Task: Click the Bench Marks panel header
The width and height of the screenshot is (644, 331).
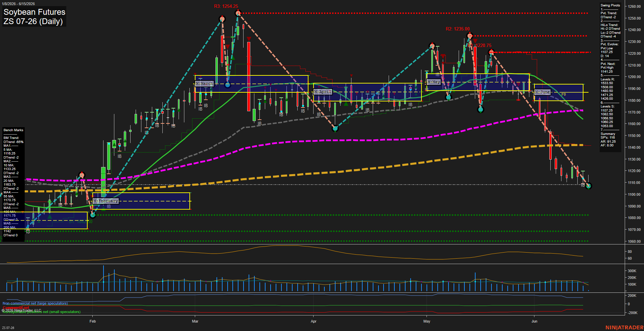Action: (14, 130)
